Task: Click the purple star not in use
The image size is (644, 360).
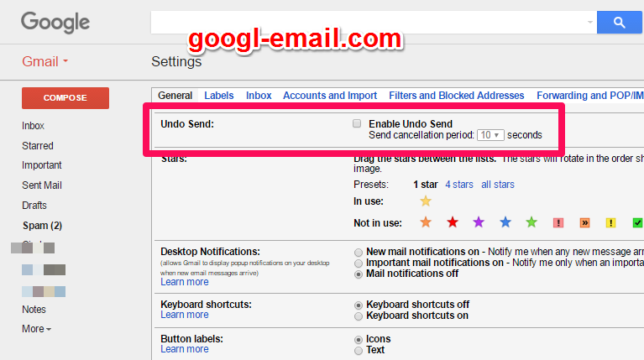Action: tap(479, 222)
